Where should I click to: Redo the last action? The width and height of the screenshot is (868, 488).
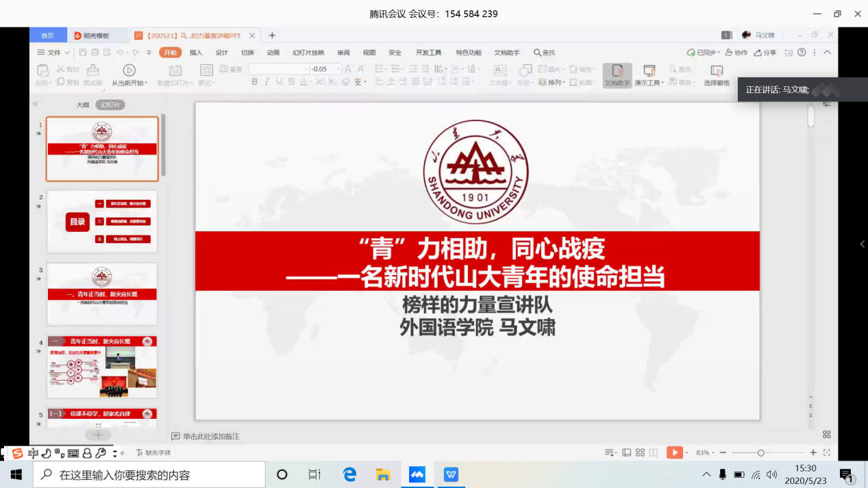[x=136, y=53]
